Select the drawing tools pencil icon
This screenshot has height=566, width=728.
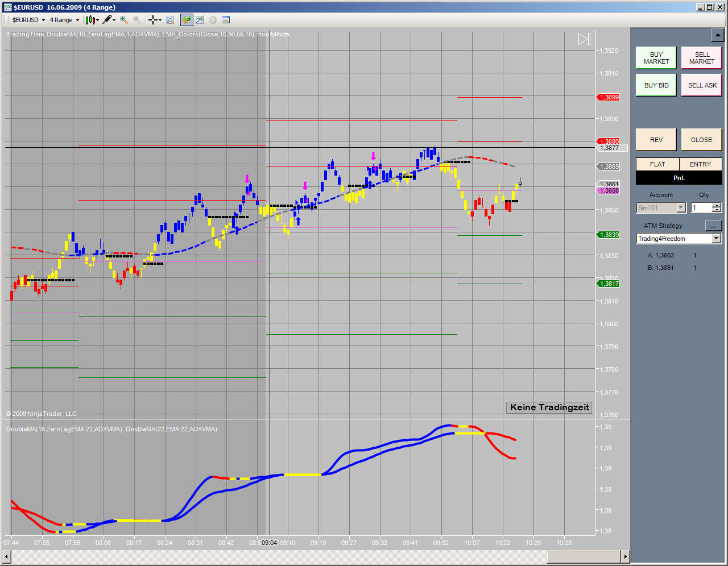pyautogui.click(x=107, y=20)
